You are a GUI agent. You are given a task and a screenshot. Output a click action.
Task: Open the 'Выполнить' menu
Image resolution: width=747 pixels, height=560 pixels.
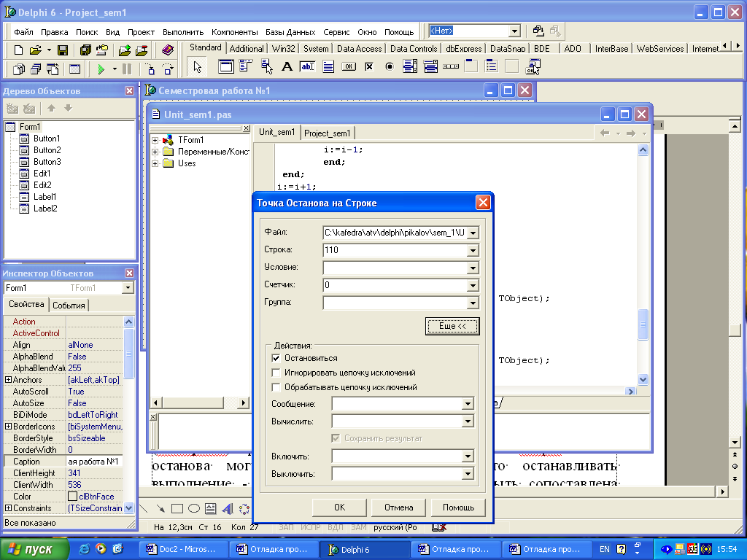[x=183, y=32]
